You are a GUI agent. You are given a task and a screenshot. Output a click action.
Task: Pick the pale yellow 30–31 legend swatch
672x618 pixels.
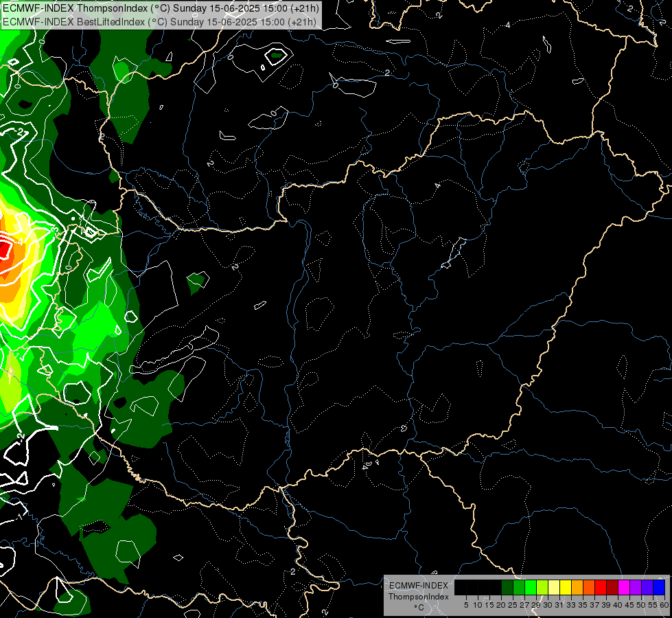coord(554,587)
